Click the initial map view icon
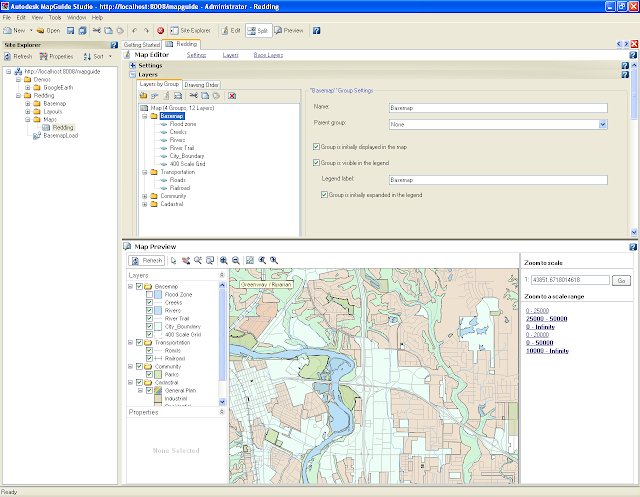 point(250,260)
